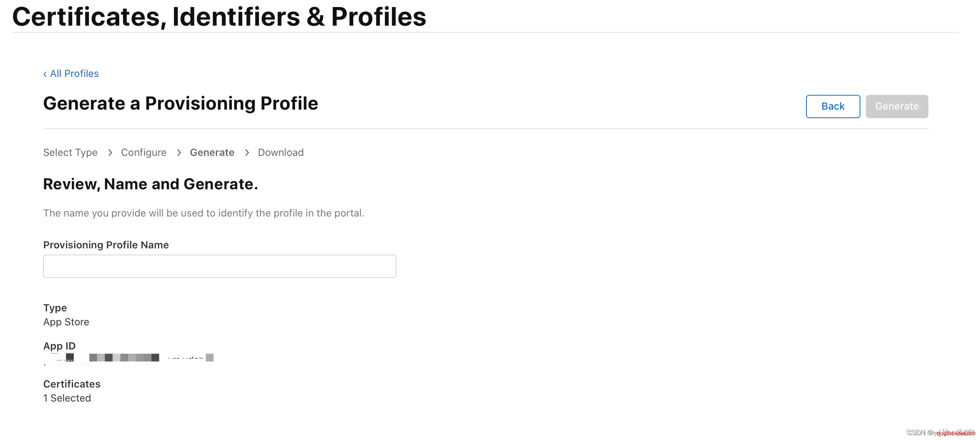Click the Provisioning Profile Name label
Image resolution: width=980 pixels, height=440 pixels.
[x=106, y=245]
